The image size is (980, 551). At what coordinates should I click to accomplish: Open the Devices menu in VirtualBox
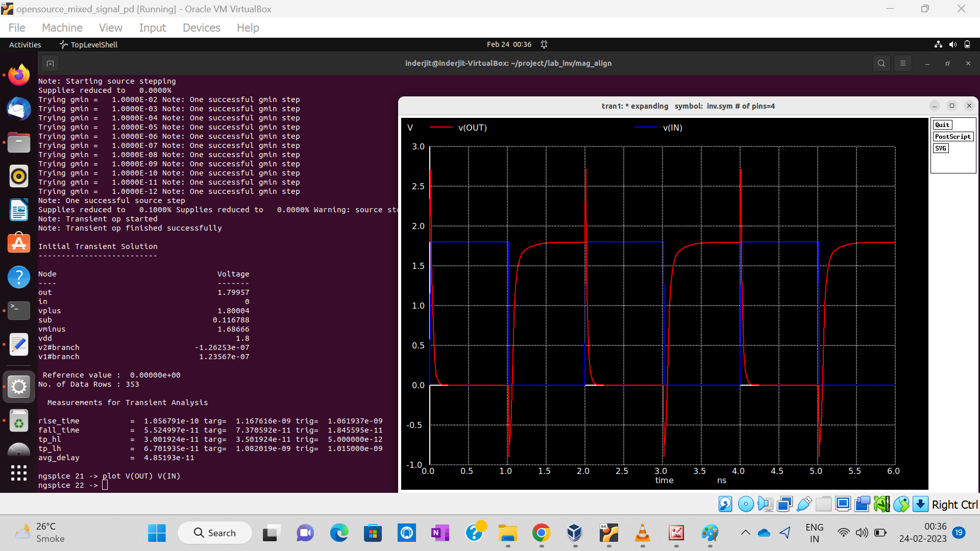(201, 28)
